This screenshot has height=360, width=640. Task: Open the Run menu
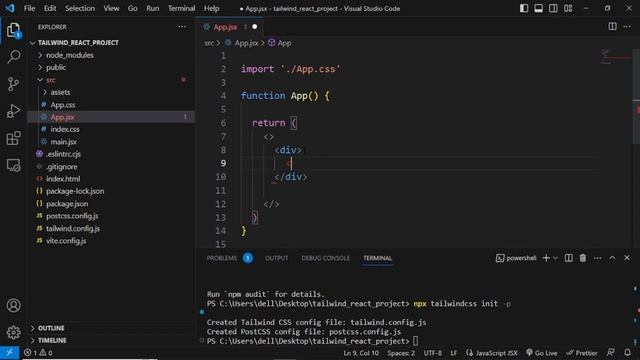pos(153,8)
